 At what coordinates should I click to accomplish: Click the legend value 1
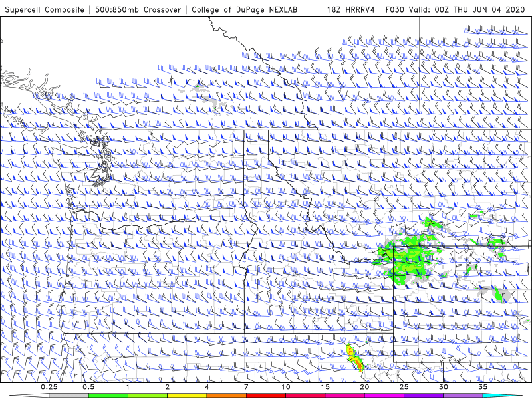128,387
